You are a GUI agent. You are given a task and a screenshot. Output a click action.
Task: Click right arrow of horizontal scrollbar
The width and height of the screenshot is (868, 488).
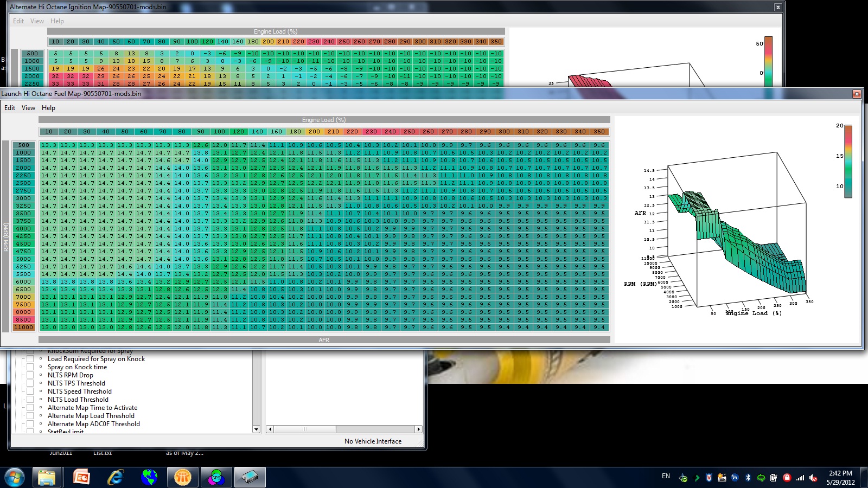coord(418,429)
